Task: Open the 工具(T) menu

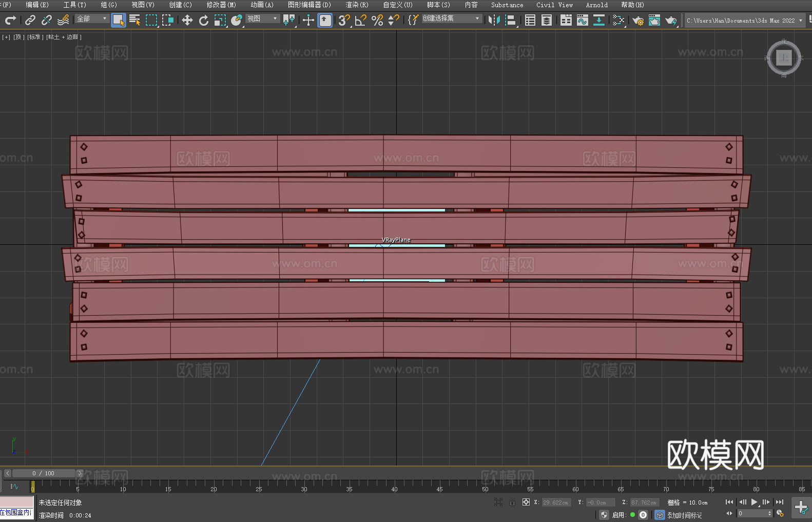Action: (75, 5)
